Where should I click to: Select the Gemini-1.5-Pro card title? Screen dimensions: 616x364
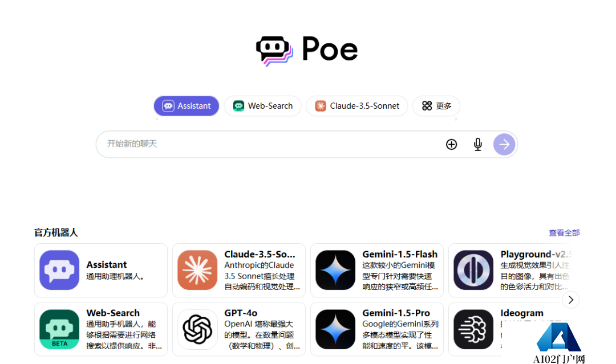coord(396,313)
